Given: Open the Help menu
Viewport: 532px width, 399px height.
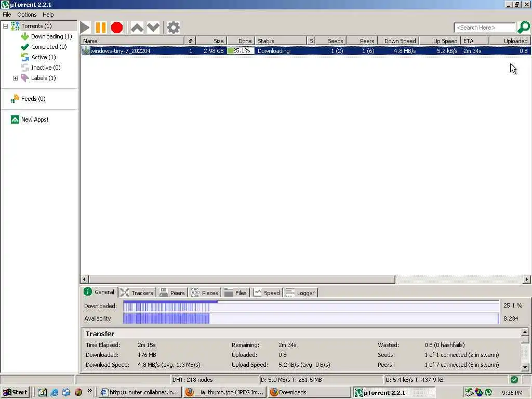Looking at the screenshot, I should coord(48,15).
